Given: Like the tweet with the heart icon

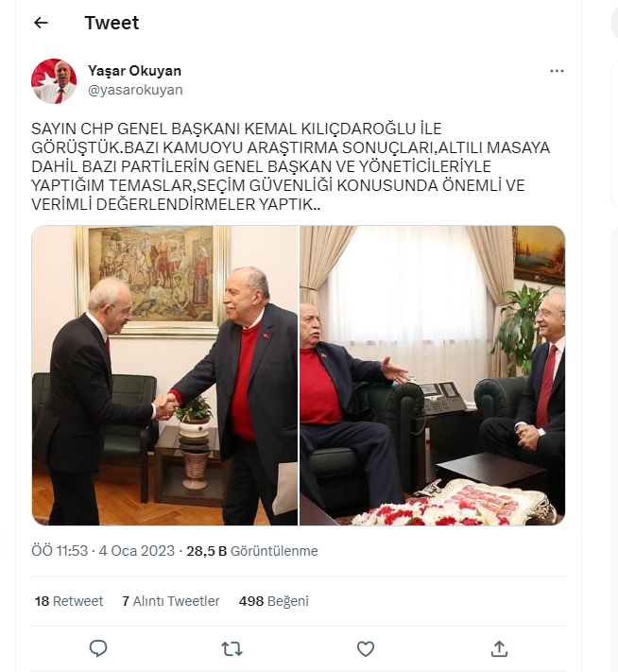Looking at the screenshot, I should (x=366, y=649).
